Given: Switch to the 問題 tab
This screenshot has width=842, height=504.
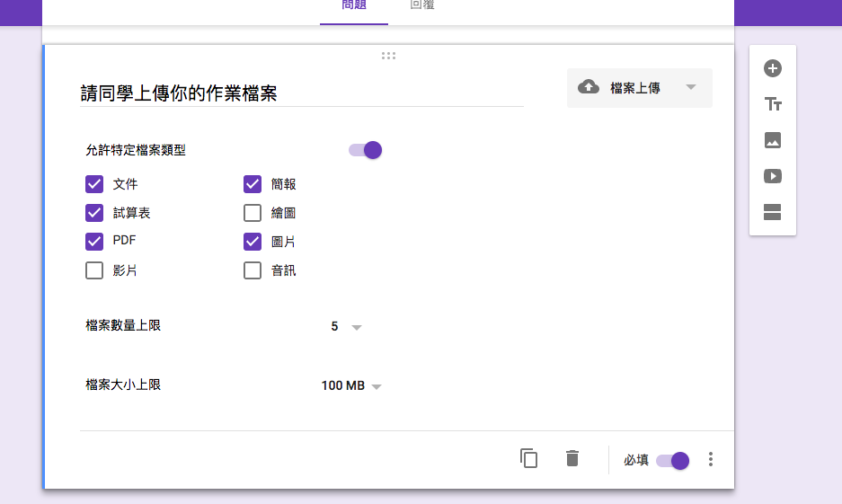Looking at the screenshot, I should (x=354, y=6).
